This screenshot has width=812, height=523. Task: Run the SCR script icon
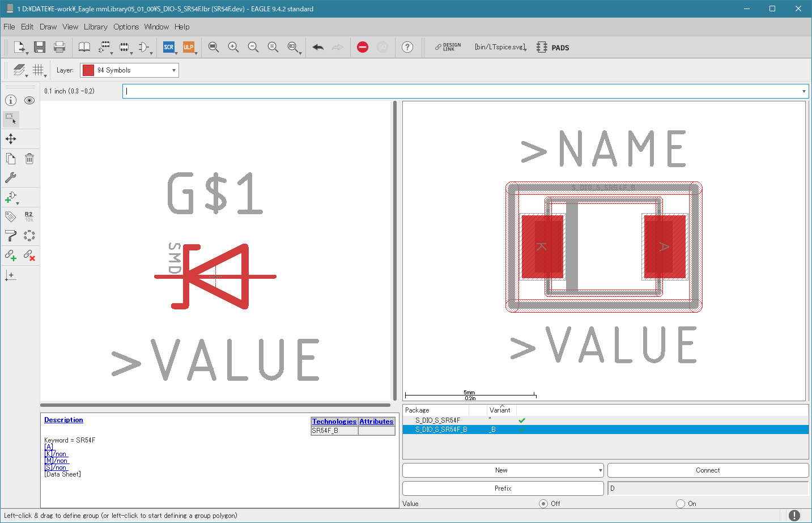[169, 47]
